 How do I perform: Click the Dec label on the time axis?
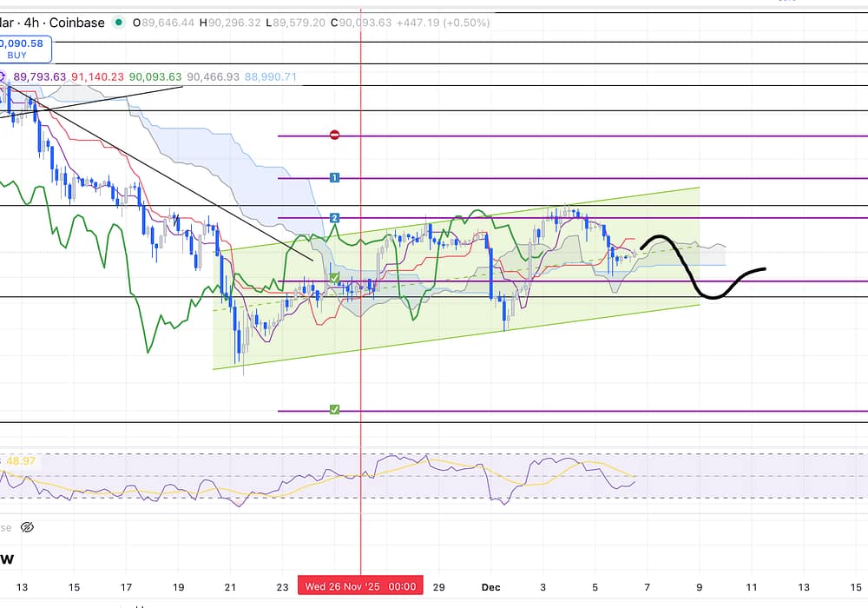pos(491,586)
